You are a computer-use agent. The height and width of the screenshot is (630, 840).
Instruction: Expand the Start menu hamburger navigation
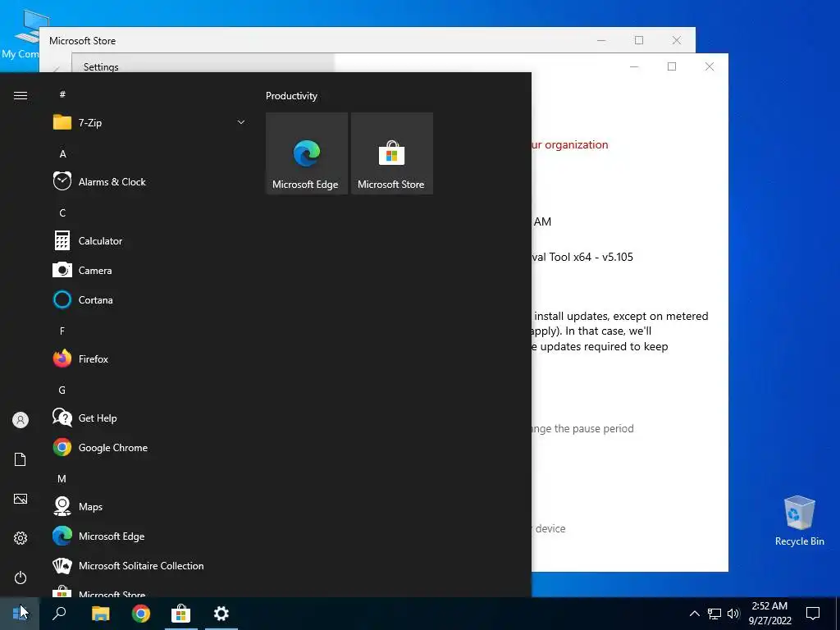click(x=21, y=95)
